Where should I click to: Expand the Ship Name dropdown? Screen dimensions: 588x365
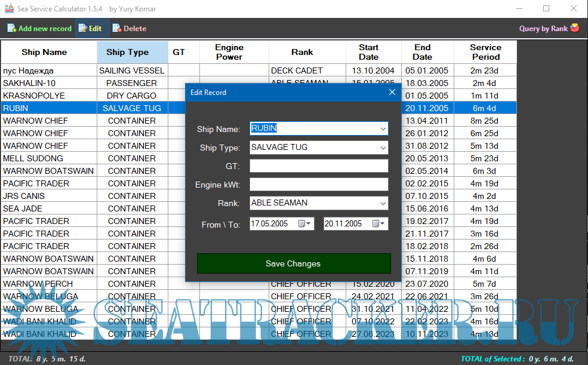point(383,128)
